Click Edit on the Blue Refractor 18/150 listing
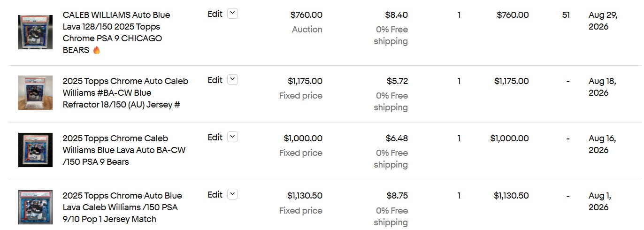Image resolution: width=644 pixels, height=230 pixels. tap(215, 80)
